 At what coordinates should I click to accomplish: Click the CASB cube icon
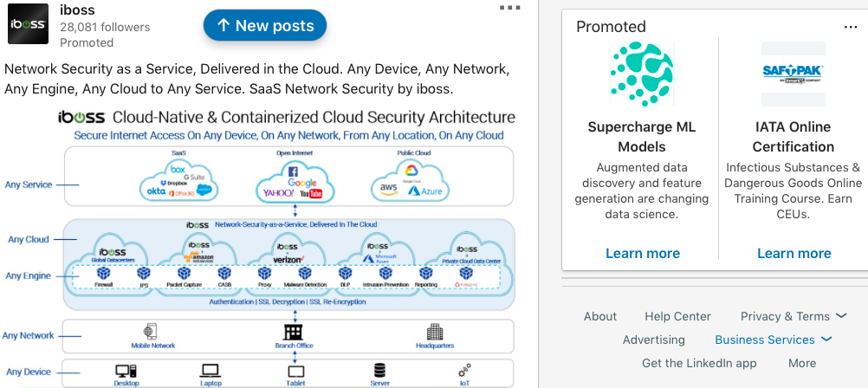click(x=224, y=274)
